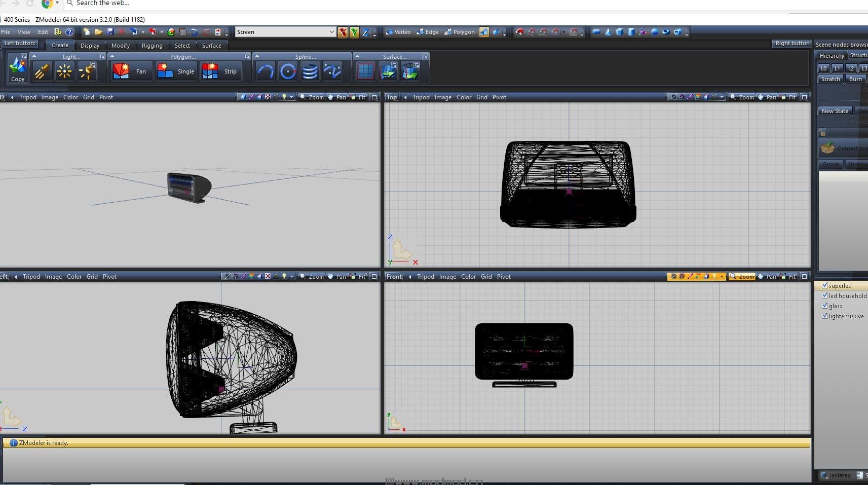Image resolution: width=868 pixels, height=485 pixels.
Task: Collapse the Light tool group
Action: coord(34,56)
